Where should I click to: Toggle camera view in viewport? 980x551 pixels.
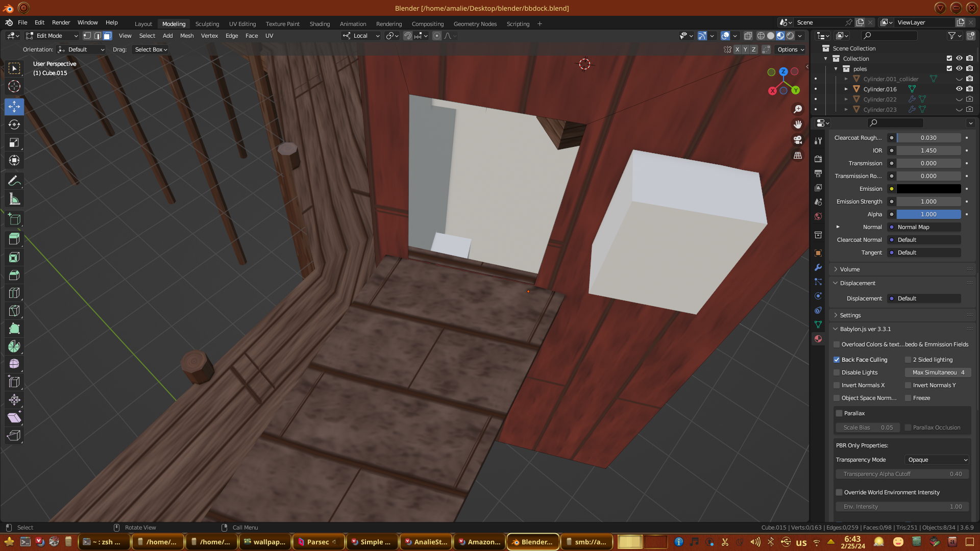[x=798, y=140]
